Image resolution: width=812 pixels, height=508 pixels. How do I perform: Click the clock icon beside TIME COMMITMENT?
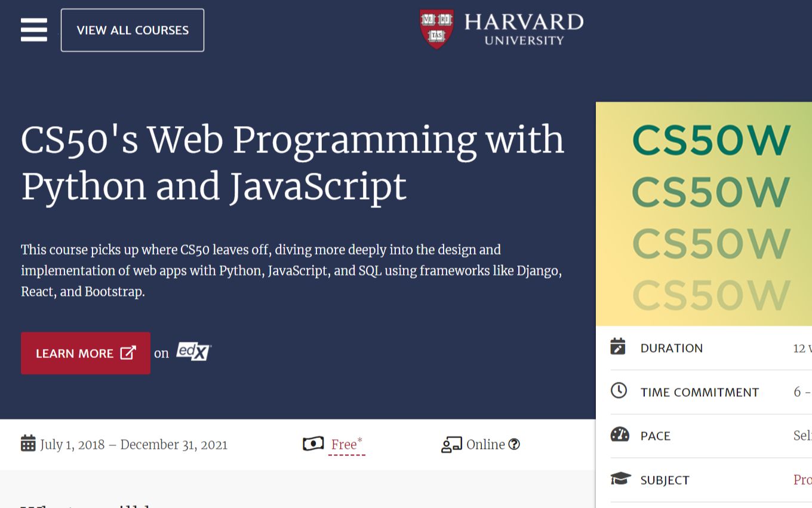click(x=619, y=391)
